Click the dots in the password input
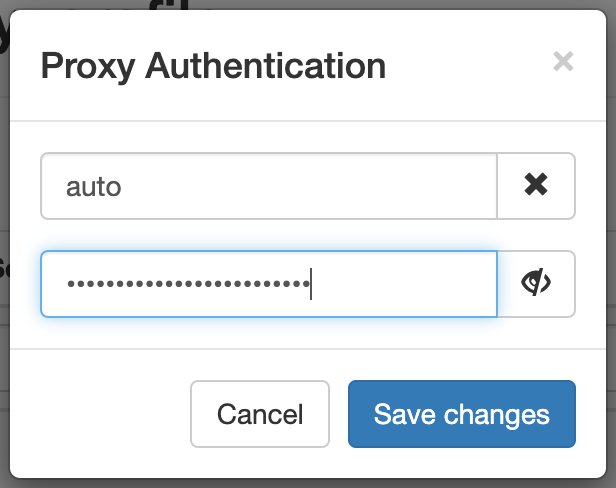Screen dimensions: 616x488 coord(188,284)
